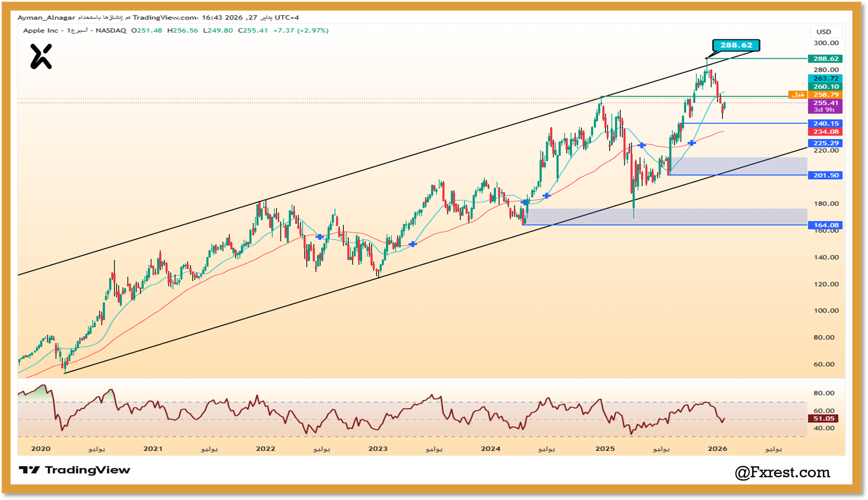The image size is (868, 500).
Task: Select the rightmost blue plus marker
Action: 692,143
